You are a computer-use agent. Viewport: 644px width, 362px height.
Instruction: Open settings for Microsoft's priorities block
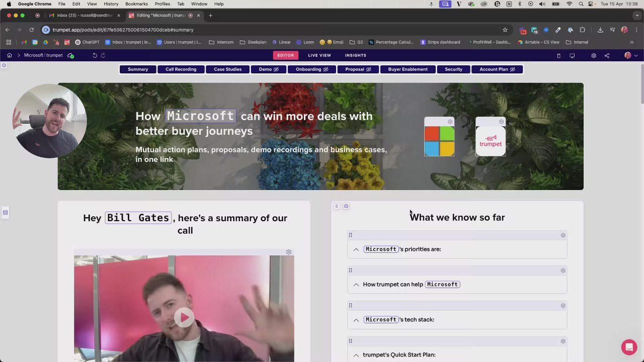click(563, 235)
